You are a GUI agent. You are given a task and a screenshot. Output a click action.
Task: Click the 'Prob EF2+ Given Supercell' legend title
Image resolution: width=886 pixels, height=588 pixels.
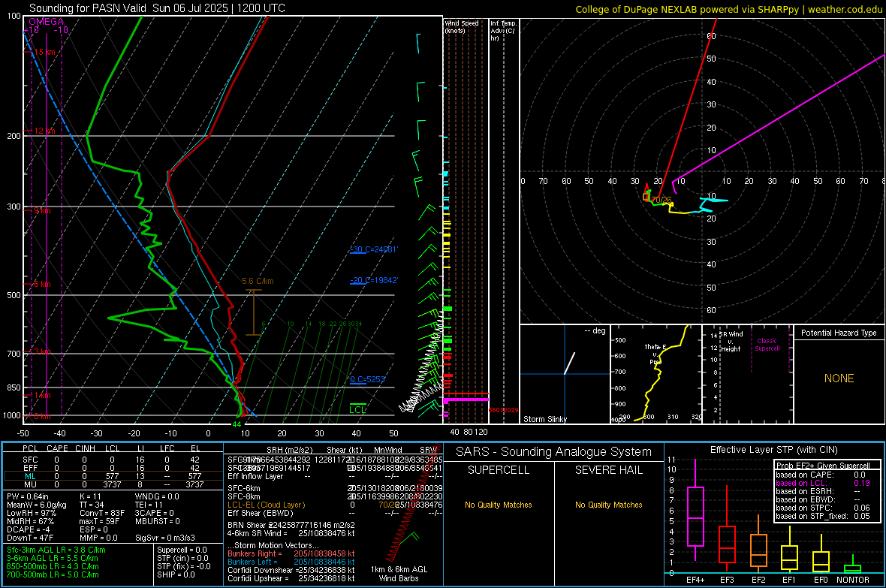[x=822, y=466]
